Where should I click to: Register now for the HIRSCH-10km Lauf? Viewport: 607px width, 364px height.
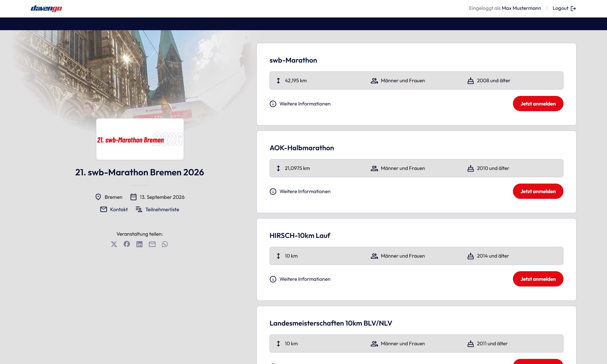click(x=538, y=279)
